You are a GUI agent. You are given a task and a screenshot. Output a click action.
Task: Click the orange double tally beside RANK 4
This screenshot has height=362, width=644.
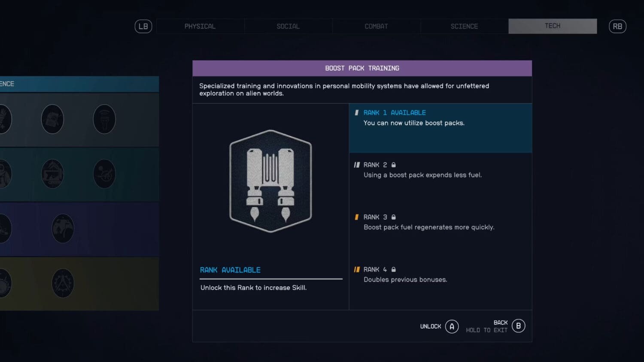coord(357,269)
